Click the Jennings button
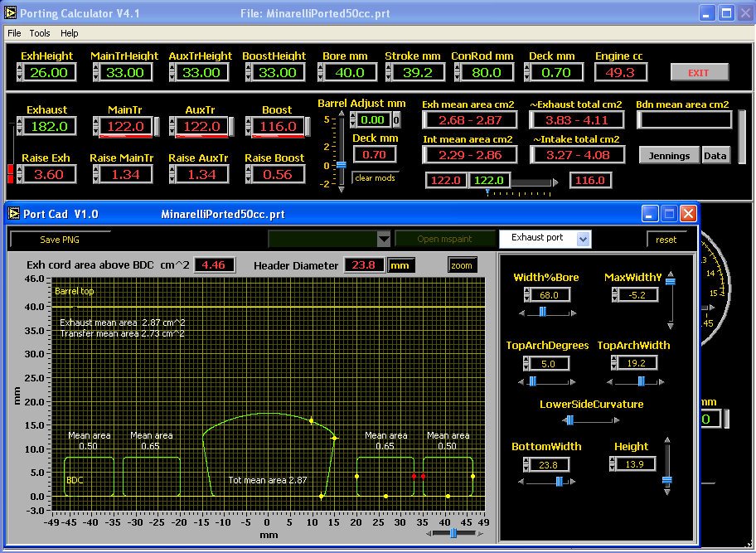 pyautogui.click(x=669, y=156)
